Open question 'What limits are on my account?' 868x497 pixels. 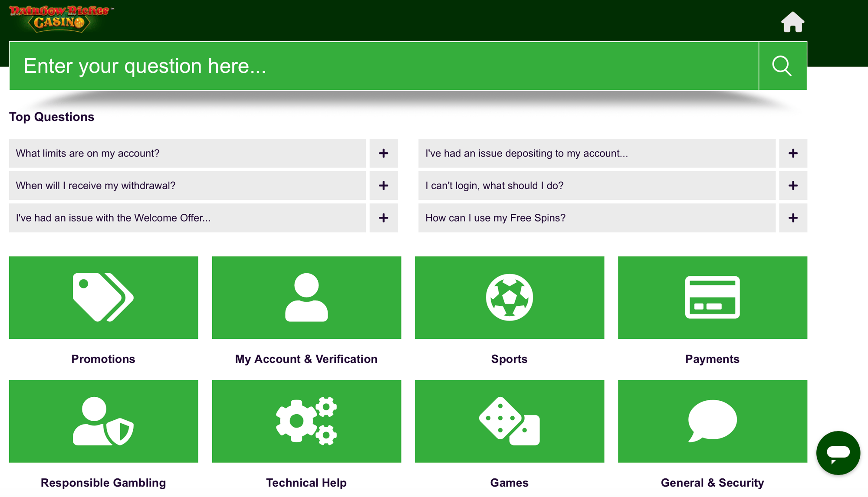(x=187, y=153)
